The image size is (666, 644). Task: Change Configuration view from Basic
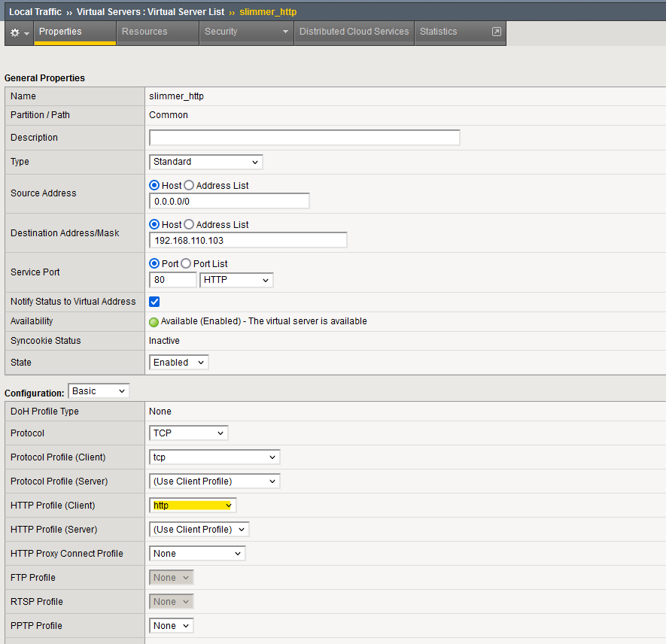(98, 390)
